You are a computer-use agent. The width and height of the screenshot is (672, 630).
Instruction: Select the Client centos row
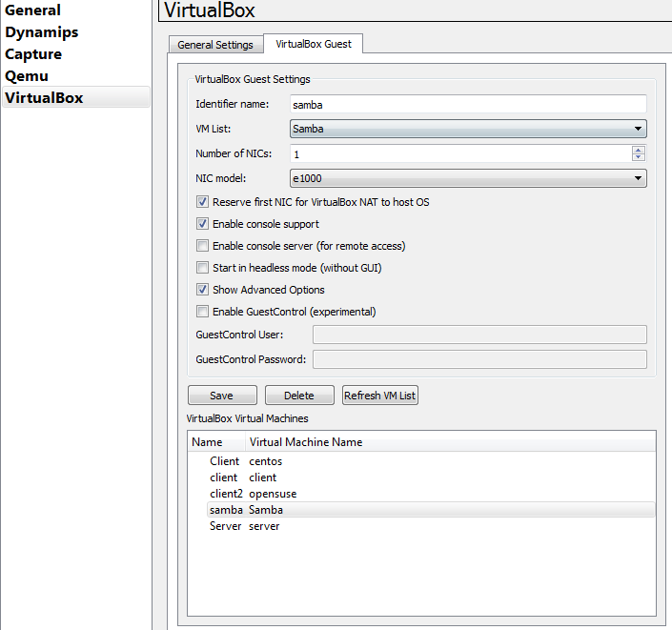431,461
